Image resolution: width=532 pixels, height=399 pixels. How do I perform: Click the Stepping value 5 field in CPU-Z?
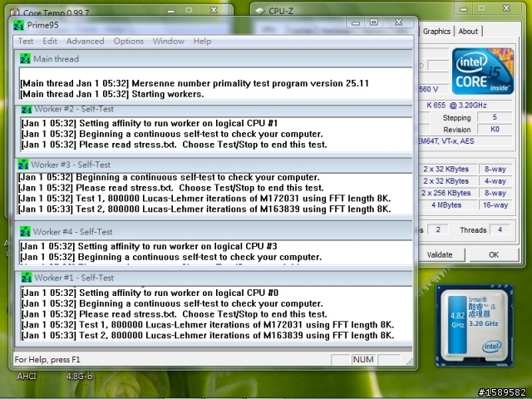(495, 117)
